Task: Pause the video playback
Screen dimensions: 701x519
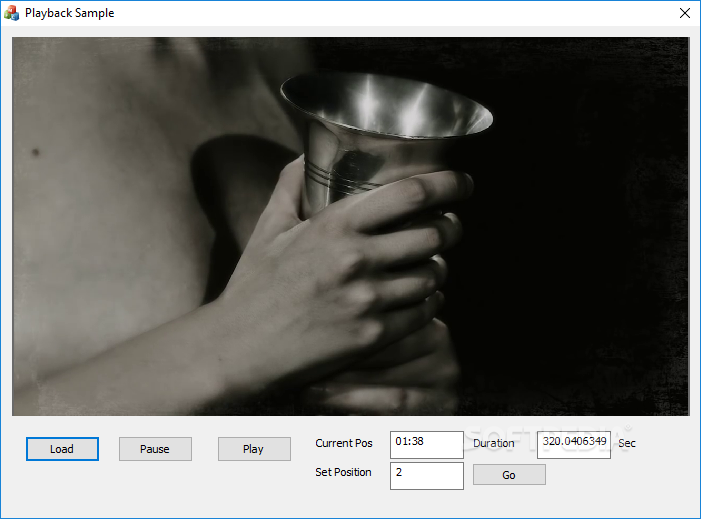Action: tap(155, 449)
